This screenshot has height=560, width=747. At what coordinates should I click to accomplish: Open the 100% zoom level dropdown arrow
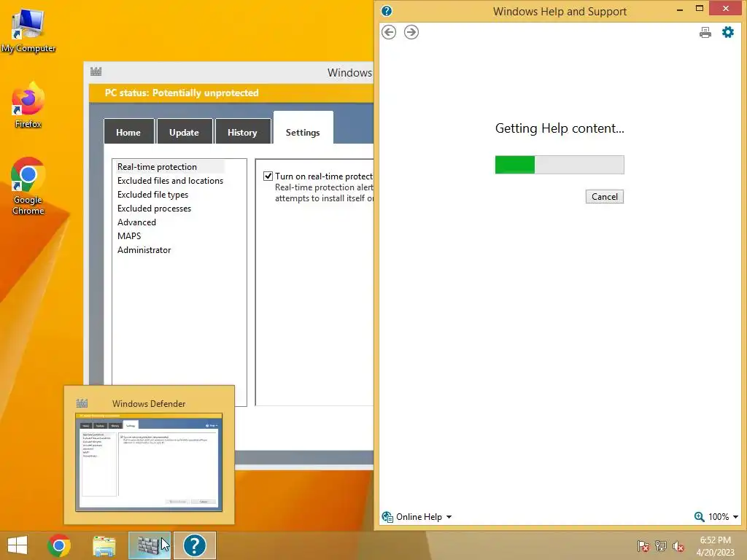click(735, 517)
